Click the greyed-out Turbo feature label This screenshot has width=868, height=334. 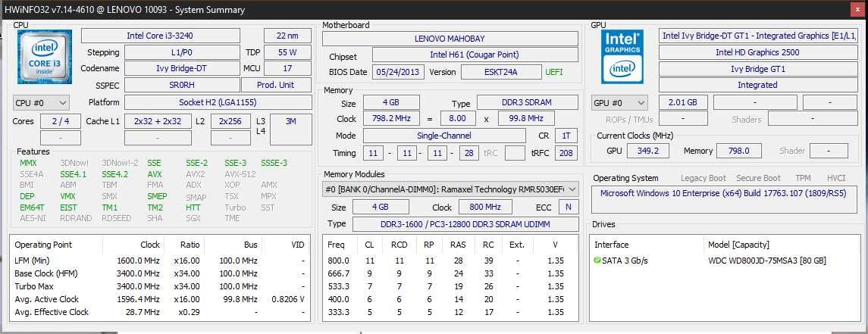(x=235, y=208)
